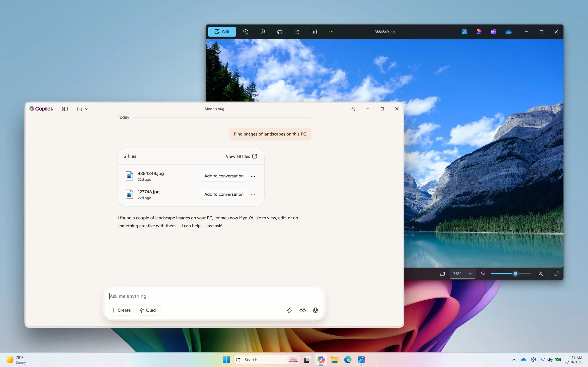Add 123748.jpg to the conversation
This screenshot has width=588, height=367.
223,194
